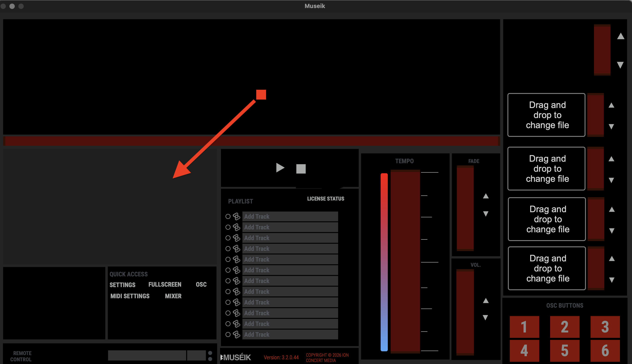This screenshot has width=632, height=364.
Task: Click up arrow beside second drag-and-drop file slot
Action: tap(611, 159)
